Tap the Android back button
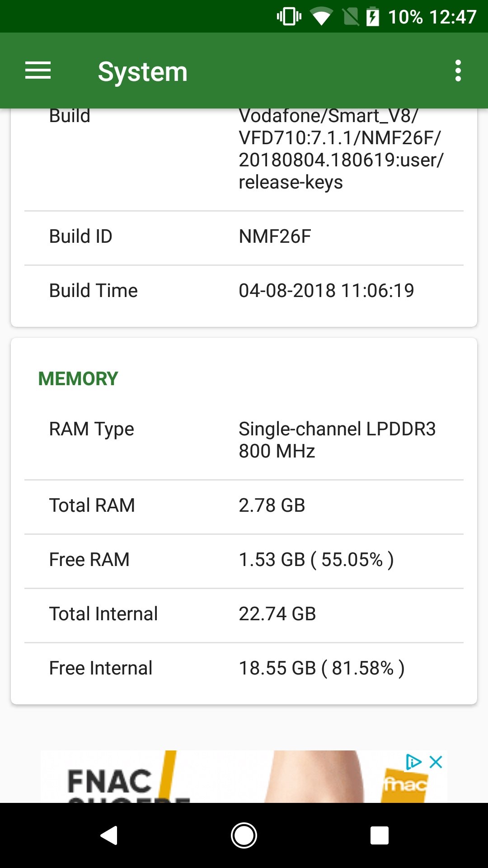The height and width of the screenshot is (868, 488). [x=109, y=835]
